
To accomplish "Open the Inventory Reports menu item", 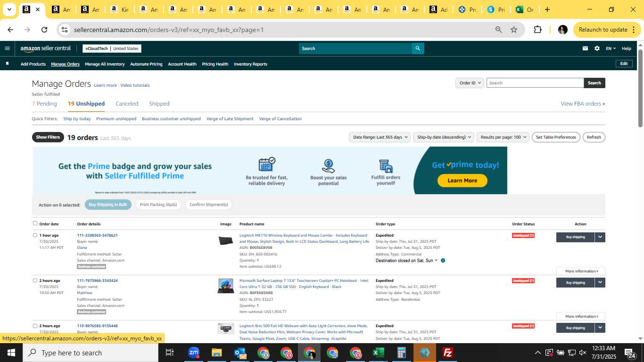I will coord(250,64).
